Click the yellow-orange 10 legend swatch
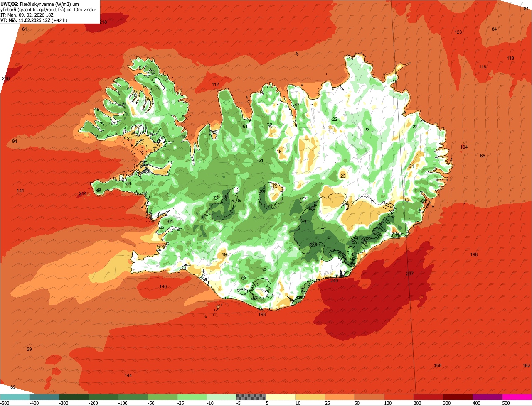This screenshot has width=532, height=406. coord(310,397)
